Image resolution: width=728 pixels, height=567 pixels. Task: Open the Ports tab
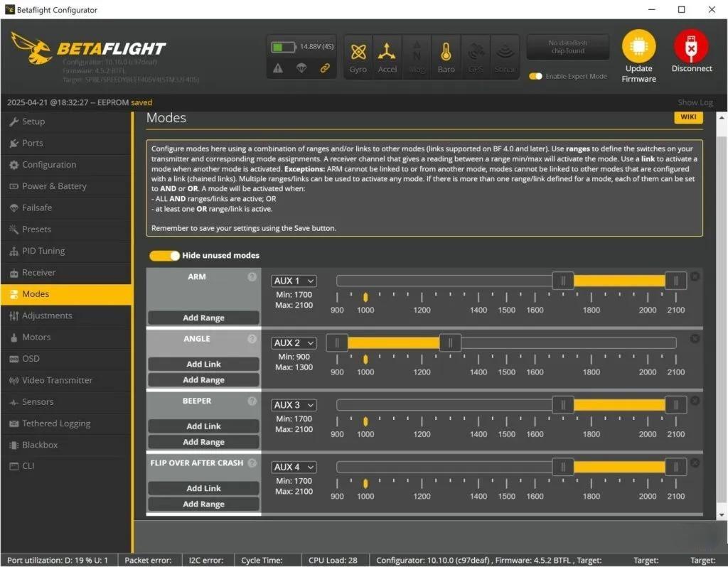[66, 143]
